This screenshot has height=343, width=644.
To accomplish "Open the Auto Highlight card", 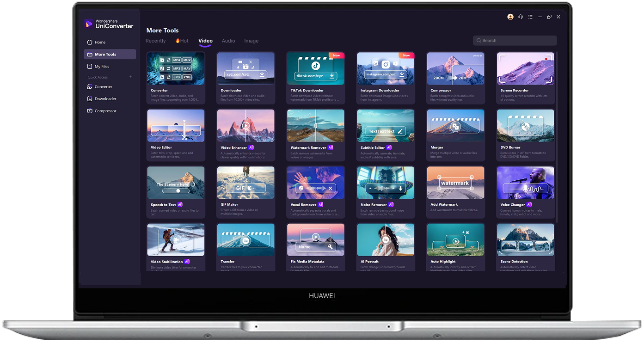I will tap(455, 247).
